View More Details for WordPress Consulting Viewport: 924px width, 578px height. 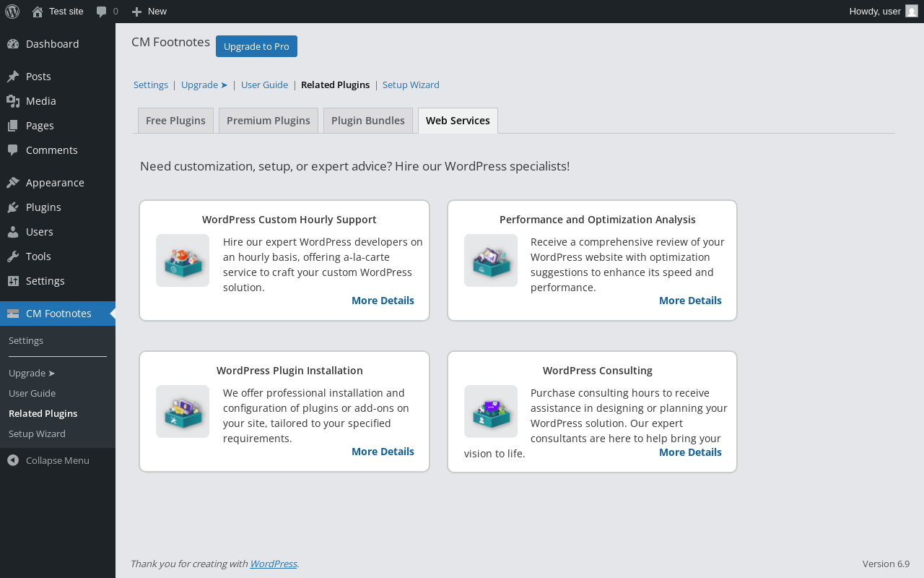[690, 452]
